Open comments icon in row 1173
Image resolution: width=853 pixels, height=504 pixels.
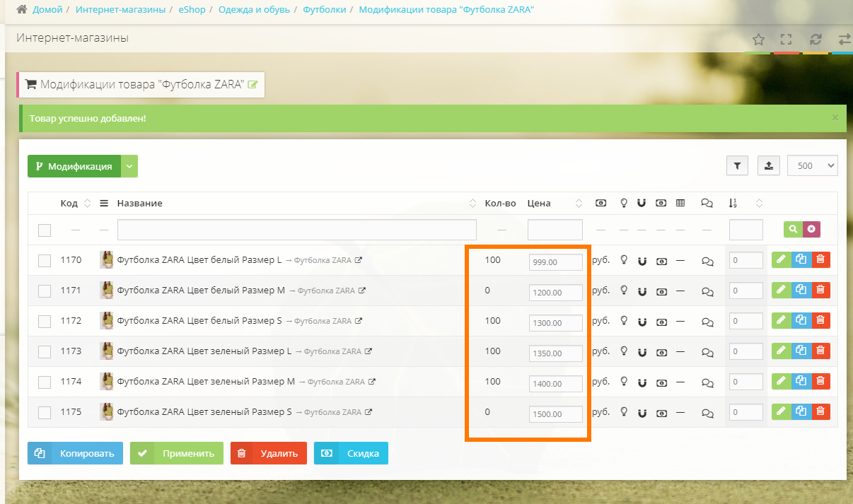[707, 352]
